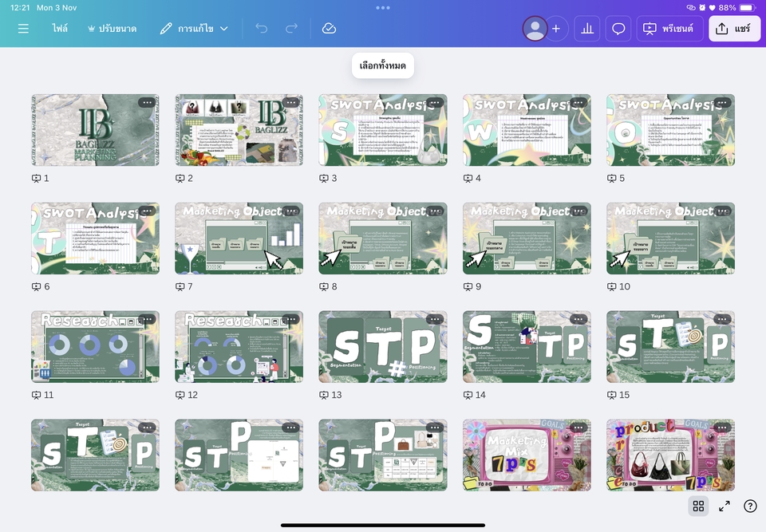This screenshot has height=532, width=766.
Task: Click the พรีเซนต์ present button
Action: click(x=669, y=29)
